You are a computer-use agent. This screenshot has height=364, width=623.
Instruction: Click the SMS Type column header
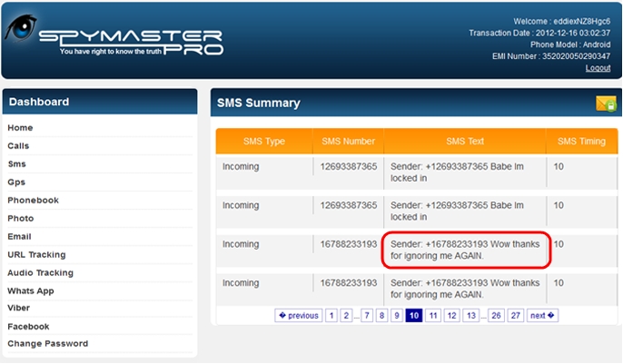(x=264, y=142)
